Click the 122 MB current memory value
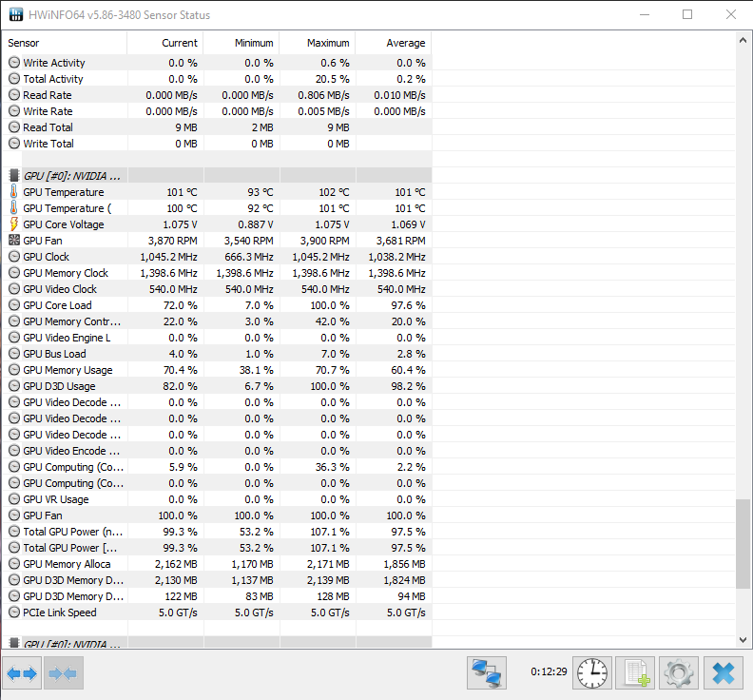The width and height of the screenshot is (753, 700). click(181, 596)
